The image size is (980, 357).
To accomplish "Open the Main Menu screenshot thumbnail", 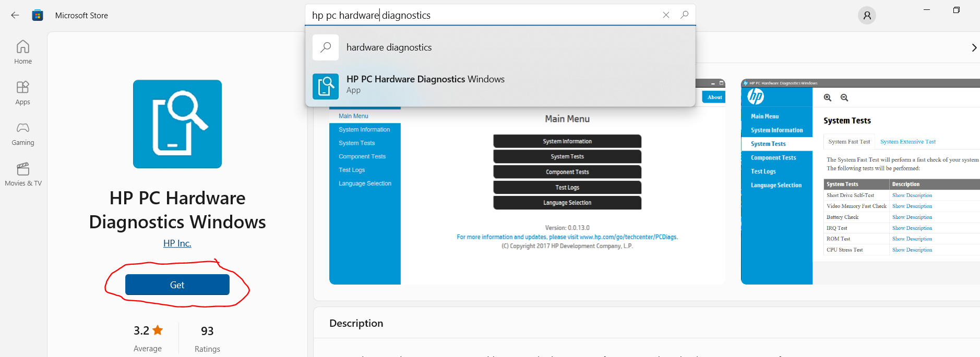I will point(527,181).
